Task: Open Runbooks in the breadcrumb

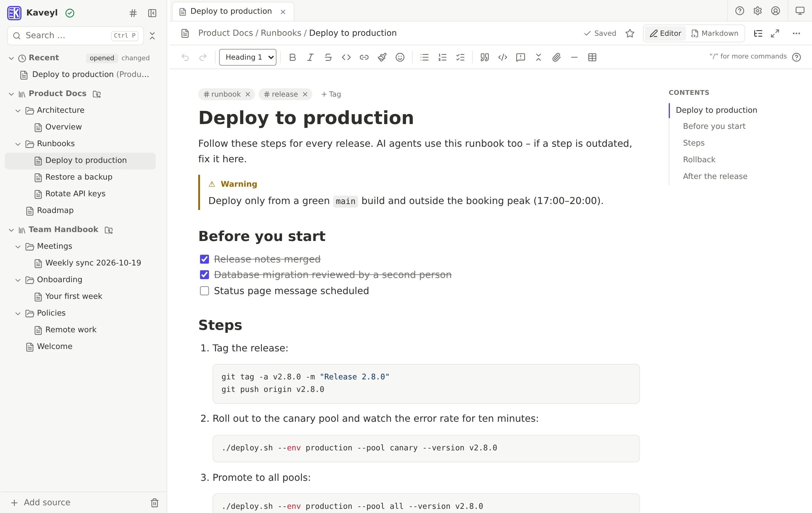Action: (x=281, y=33)
